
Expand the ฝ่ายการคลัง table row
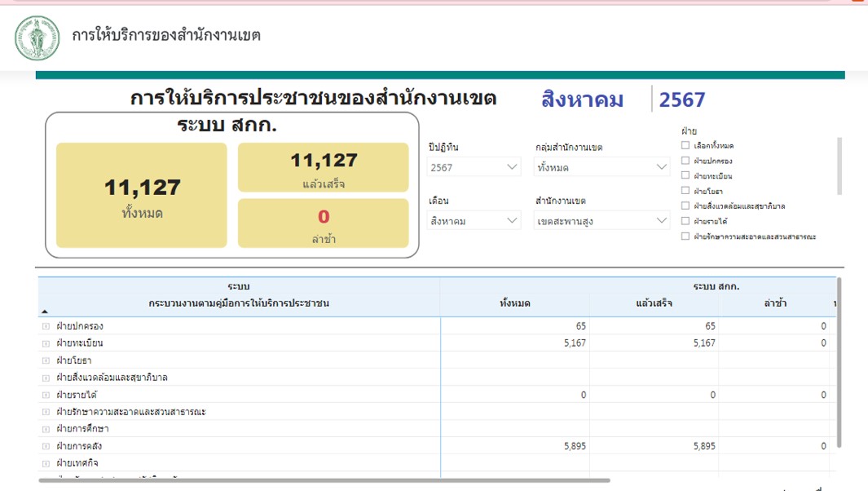[46, 446]
